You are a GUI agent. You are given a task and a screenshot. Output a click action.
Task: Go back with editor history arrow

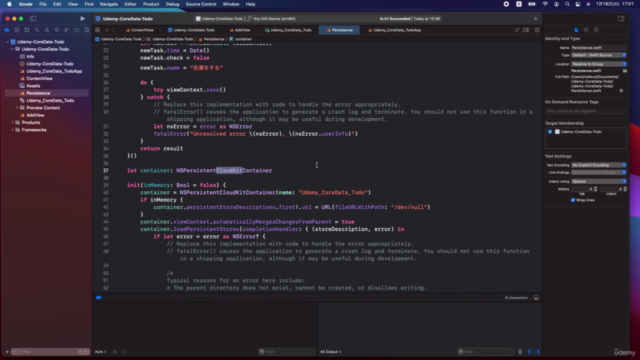[107, 30]
